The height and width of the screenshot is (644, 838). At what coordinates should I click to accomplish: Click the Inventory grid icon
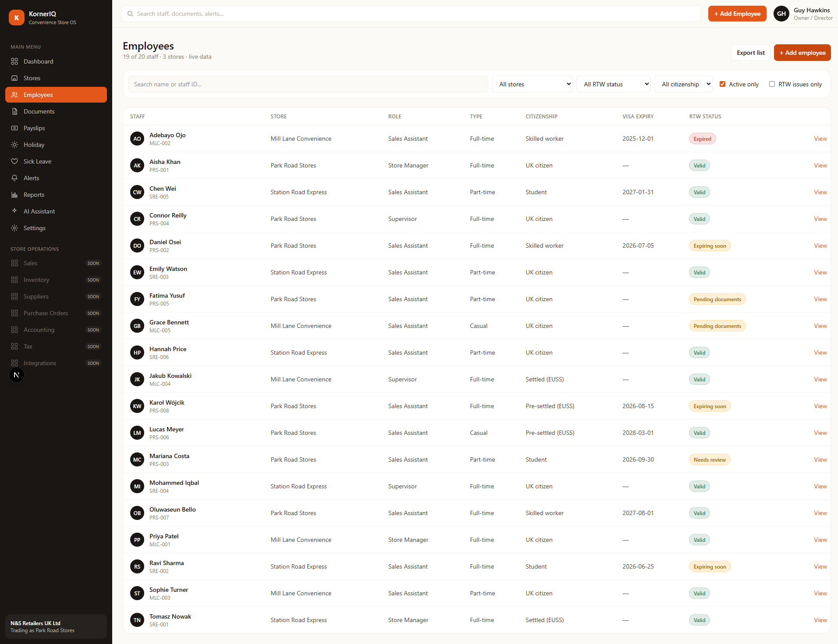(14, 280)
